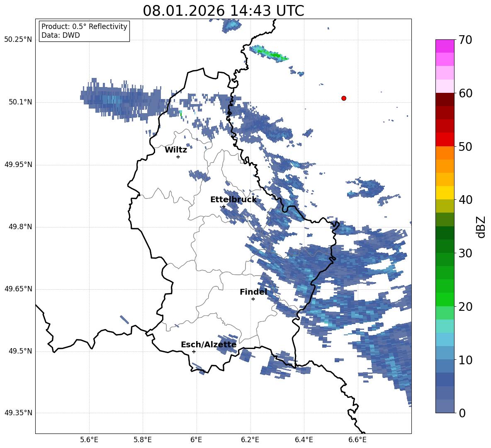The image size is (491, 448).
Task: Click the 49.65°N latitude label
Action: (18, 289)
